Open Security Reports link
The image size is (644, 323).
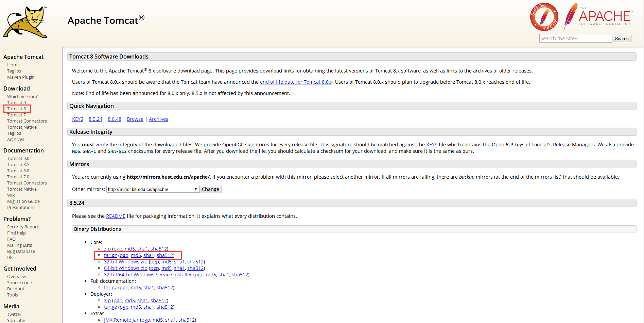[x=24, y=227]
